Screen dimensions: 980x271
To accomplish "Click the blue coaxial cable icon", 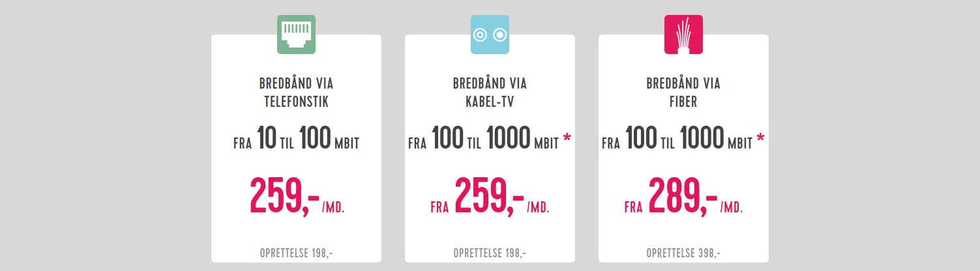I will click(x=490, y=35).
